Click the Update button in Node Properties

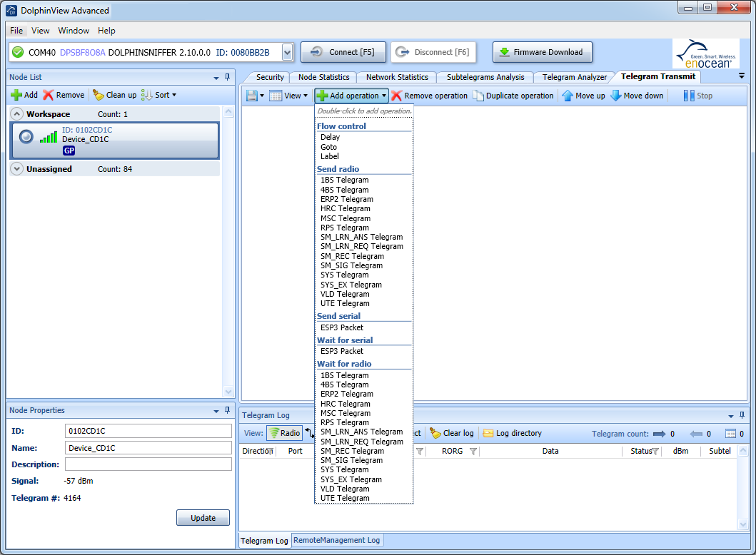(203, 518)
